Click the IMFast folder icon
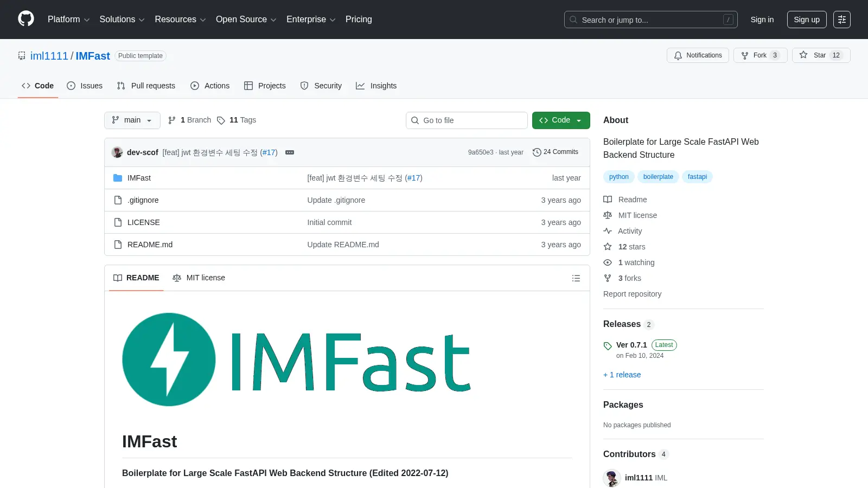 coord(118,178)
